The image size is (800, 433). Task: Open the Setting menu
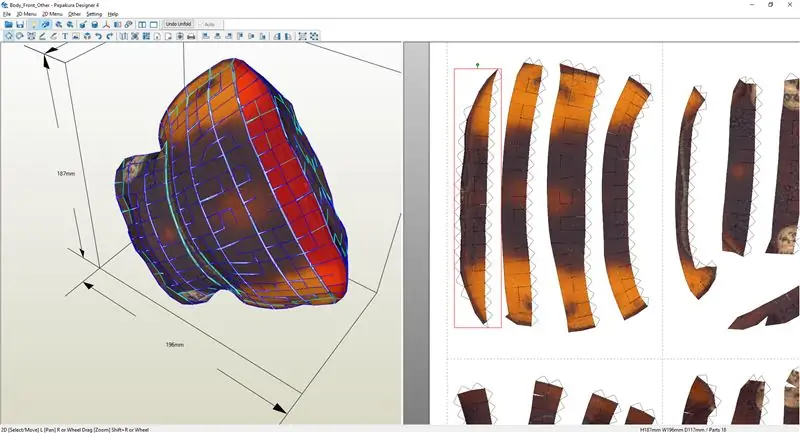click(x=94, y=14)
